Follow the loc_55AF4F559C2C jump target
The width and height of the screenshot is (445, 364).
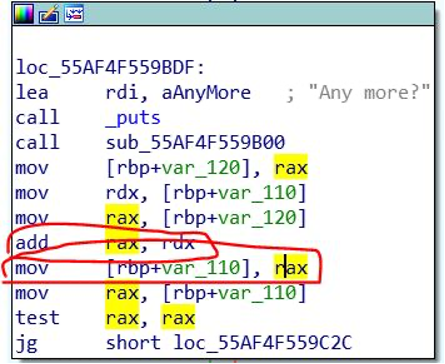[x=263, y=343]
